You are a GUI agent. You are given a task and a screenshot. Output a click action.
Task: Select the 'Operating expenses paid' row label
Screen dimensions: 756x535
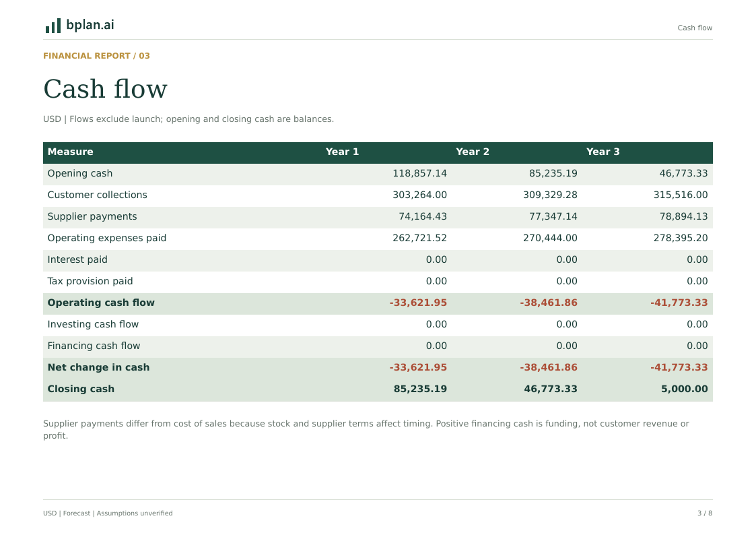click(107, 239)
